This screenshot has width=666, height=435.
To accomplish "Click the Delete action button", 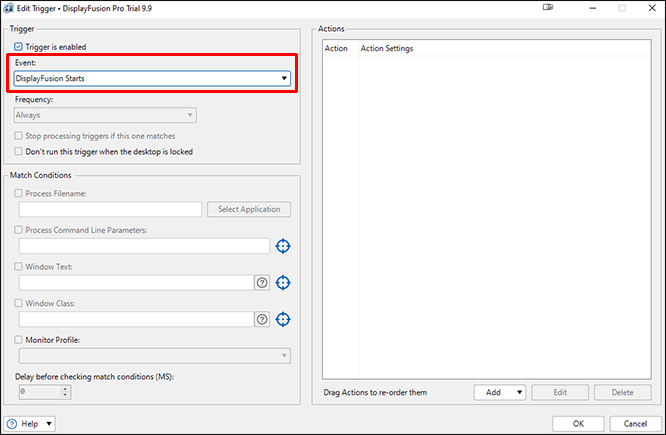I will click(x=622, y=393).
